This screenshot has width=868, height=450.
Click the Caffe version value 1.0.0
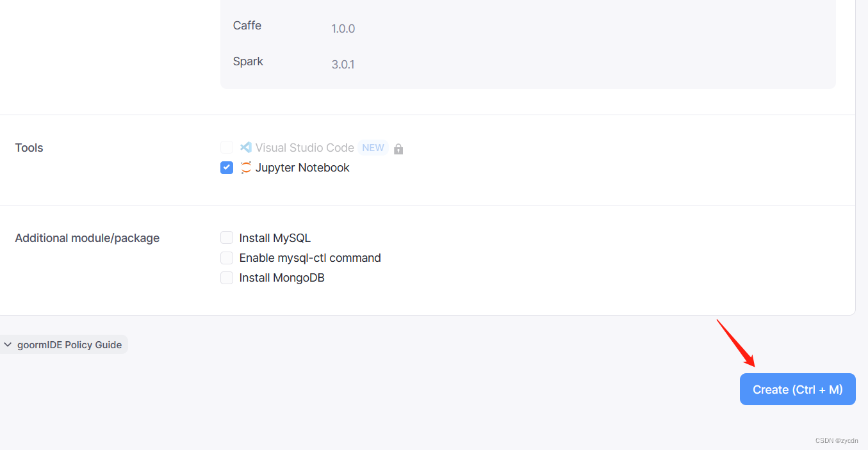[x=343, y=29]
